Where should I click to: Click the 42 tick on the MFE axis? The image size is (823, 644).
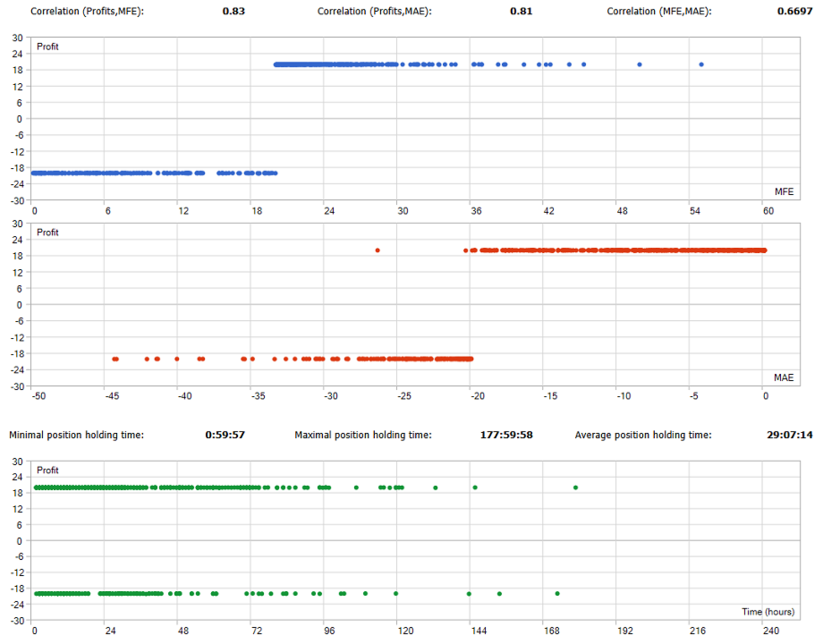click(x=548, y=210)
